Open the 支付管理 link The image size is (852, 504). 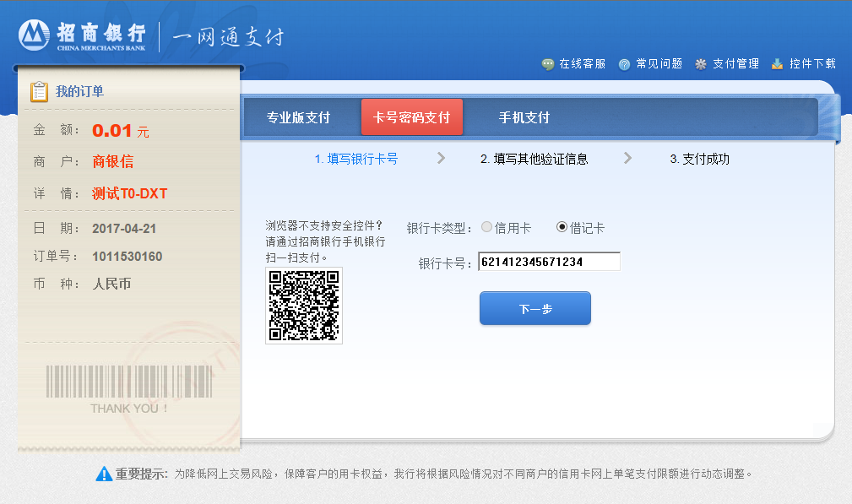[735, 64]
